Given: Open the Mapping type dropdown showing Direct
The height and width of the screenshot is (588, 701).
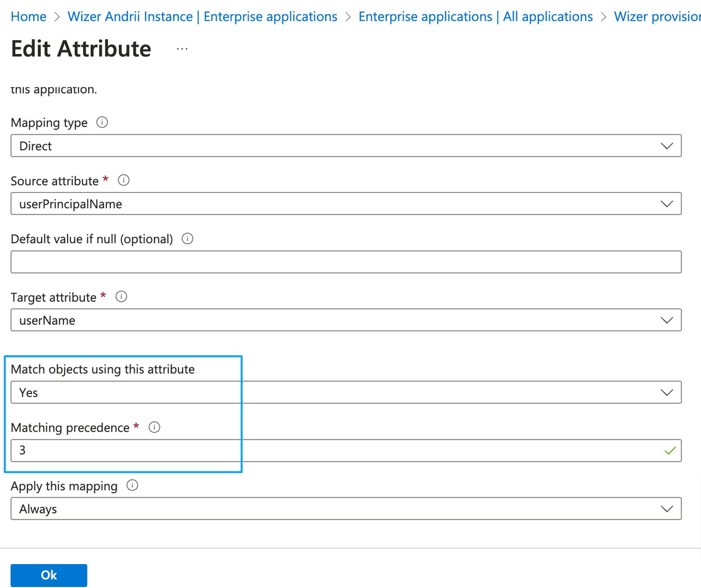Looking at the screenshot, I should tap(666, 146).
